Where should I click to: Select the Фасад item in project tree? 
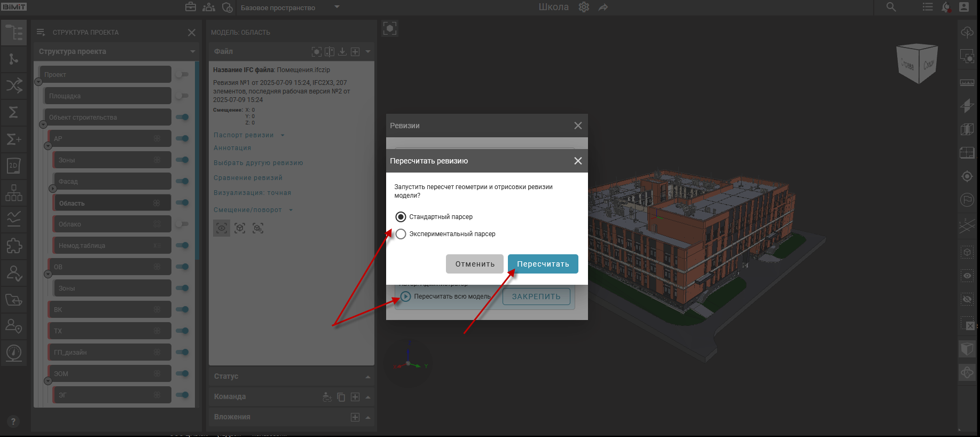click(x=111, y=182)
